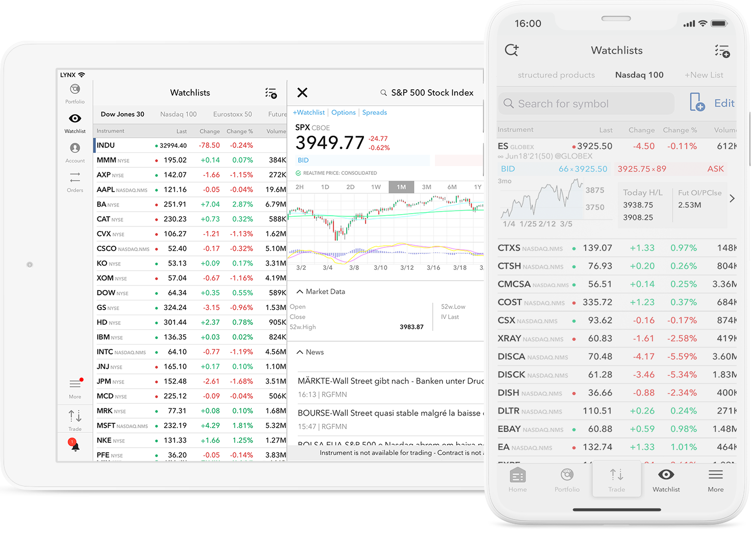Click Search for symbol field
756x538 pixels.
click(586, 104)
